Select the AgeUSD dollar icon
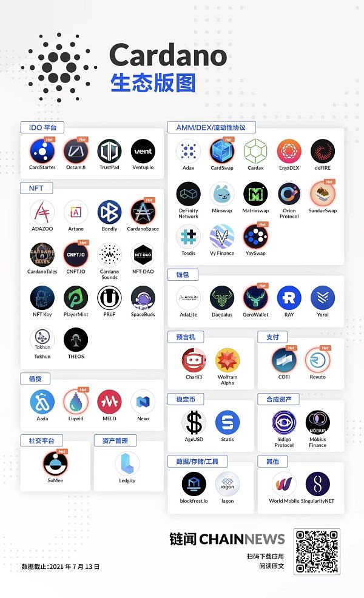 tap(194, 423)
